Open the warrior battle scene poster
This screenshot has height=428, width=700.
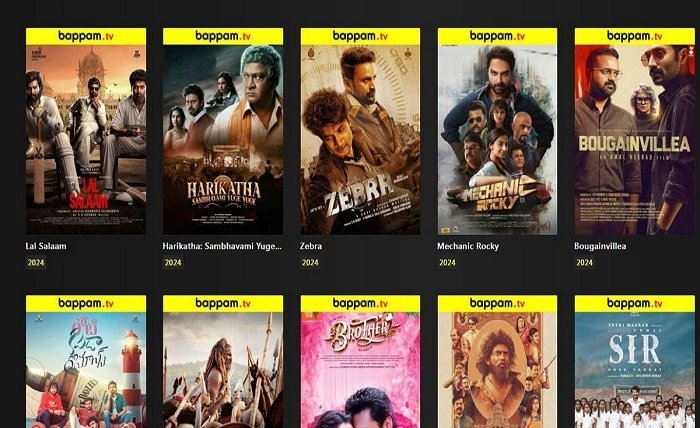coord(223,362)
